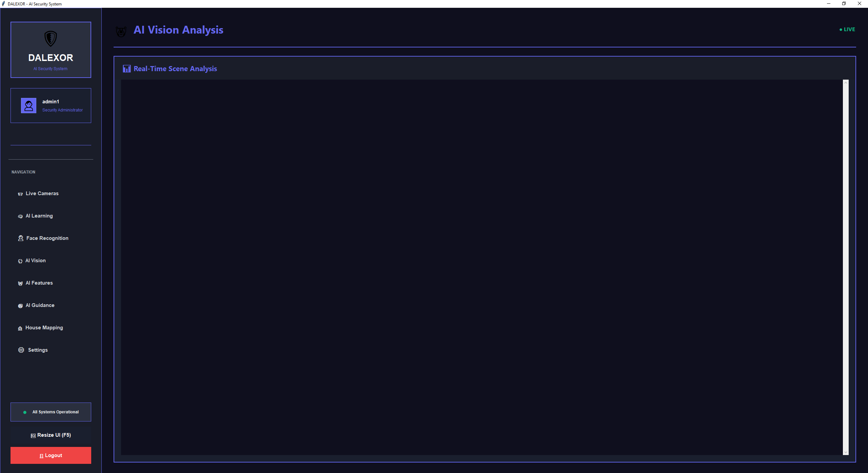Click the face icon beside Face Recognition
The height and width of the screenshot is (473, 868).
(21, 238)
